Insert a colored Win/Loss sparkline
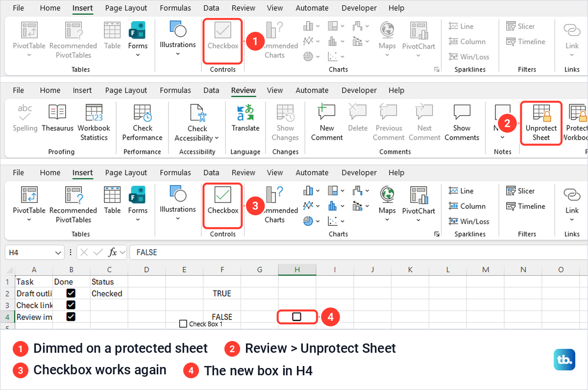The width and height of the screenshot is (588, 390). coord(469,221)
